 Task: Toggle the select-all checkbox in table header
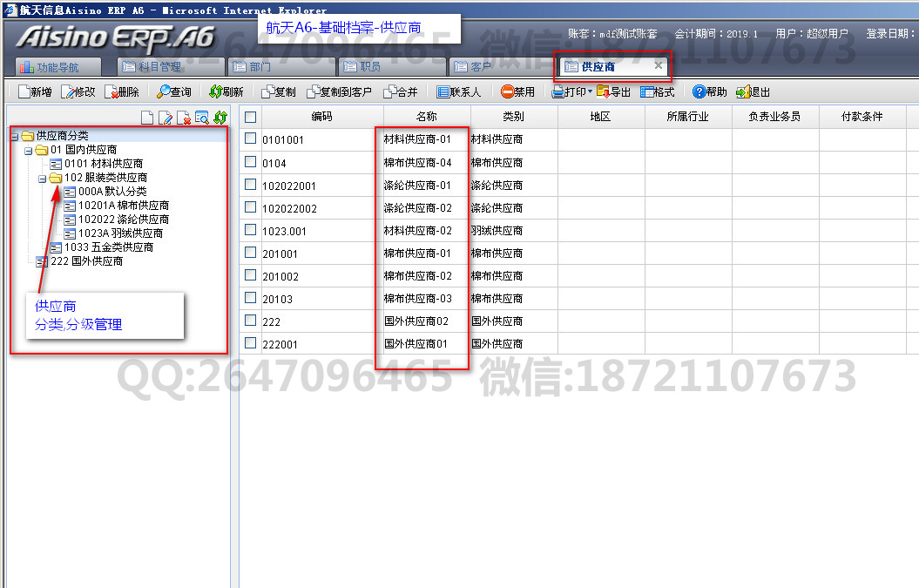251,117
